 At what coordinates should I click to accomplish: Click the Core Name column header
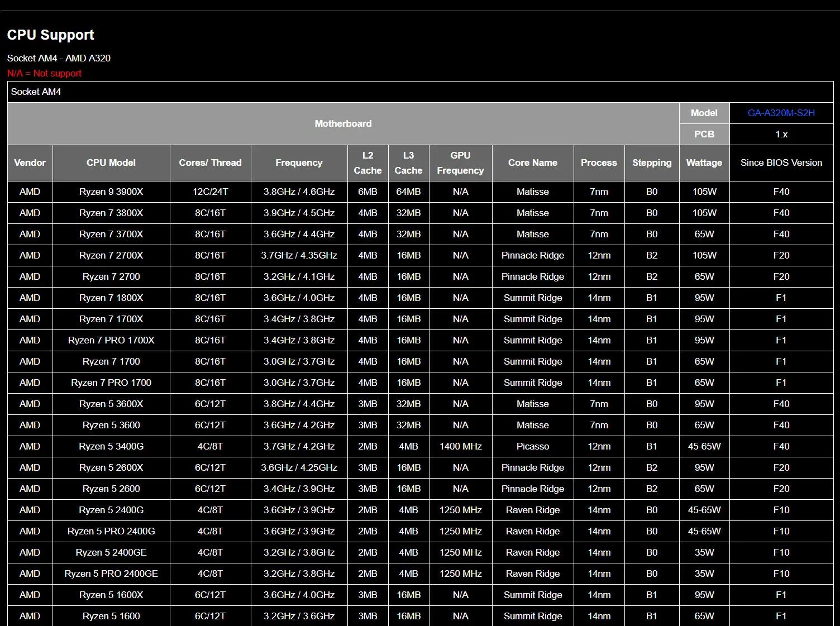click(x=533, y=163)
